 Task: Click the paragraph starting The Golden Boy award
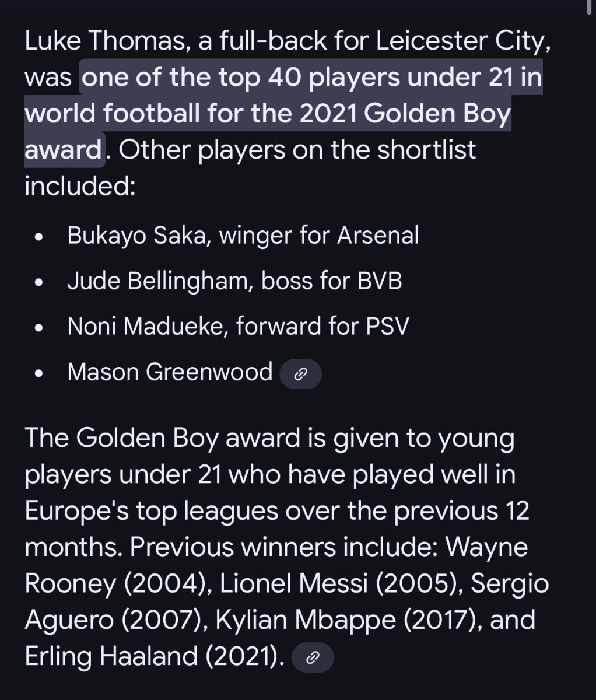[x=287, y=548]
